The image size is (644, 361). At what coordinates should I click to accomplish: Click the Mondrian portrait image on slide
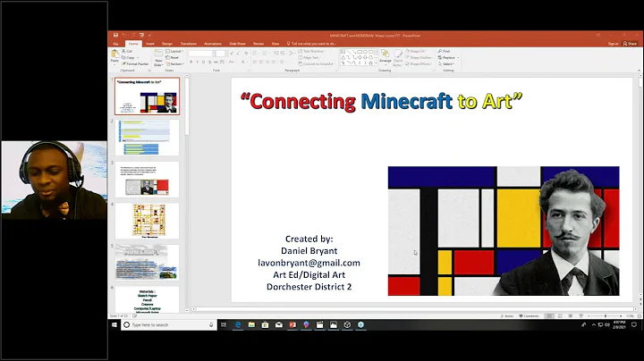[504, 231]
